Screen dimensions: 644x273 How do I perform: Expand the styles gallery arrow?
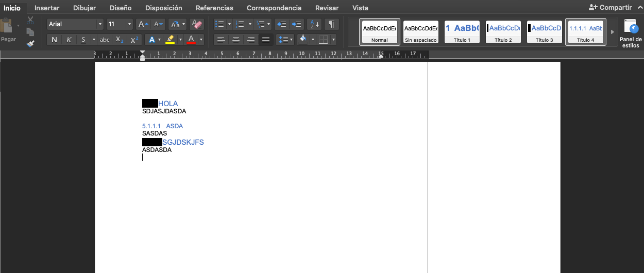coord(613,32)
